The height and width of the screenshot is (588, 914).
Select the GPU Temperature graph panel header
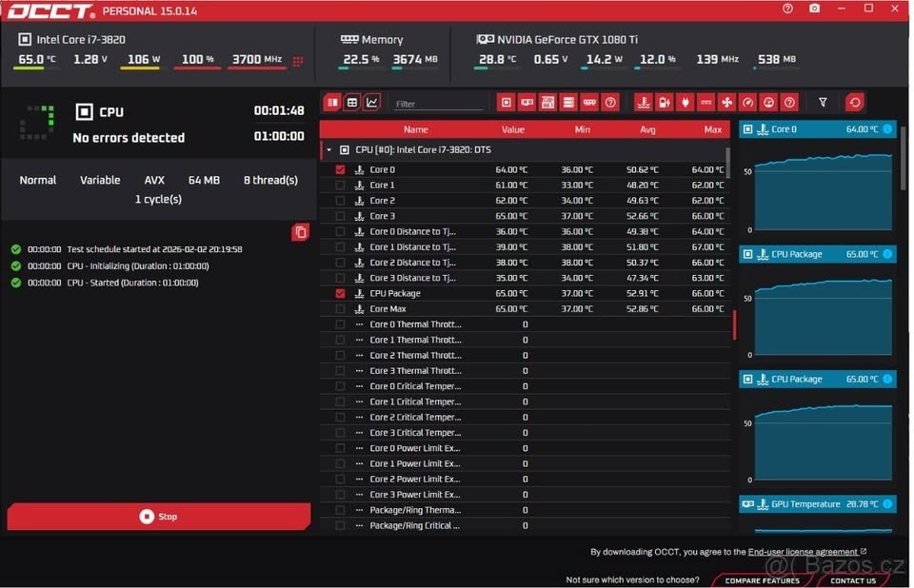[817, 504]
